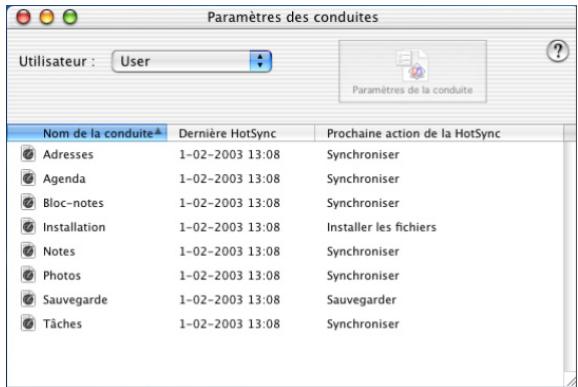Close the Paramètres des conduites window
The width and height of the screenshot is (578, 387).
(24, 17)
